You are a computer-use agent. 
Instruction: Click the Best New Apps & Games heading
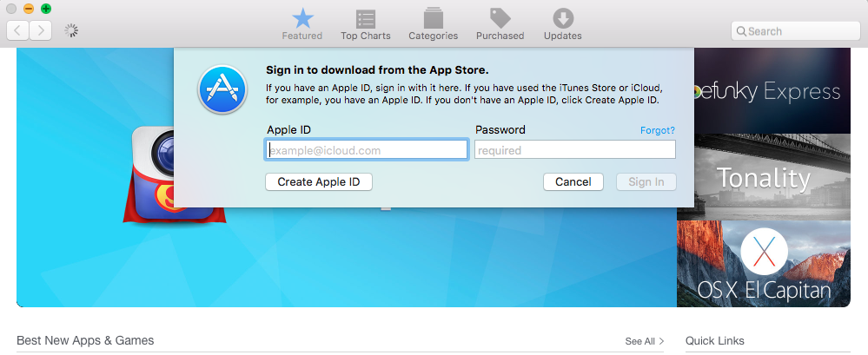coord(85,340)
